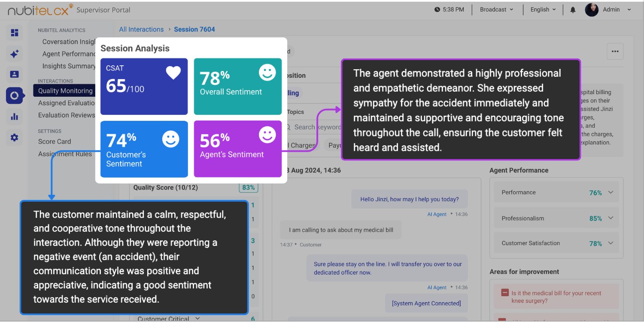Open Evaluation Reviews menu item
This screenshot has width=644, height=322.
(x=66, y=115)
